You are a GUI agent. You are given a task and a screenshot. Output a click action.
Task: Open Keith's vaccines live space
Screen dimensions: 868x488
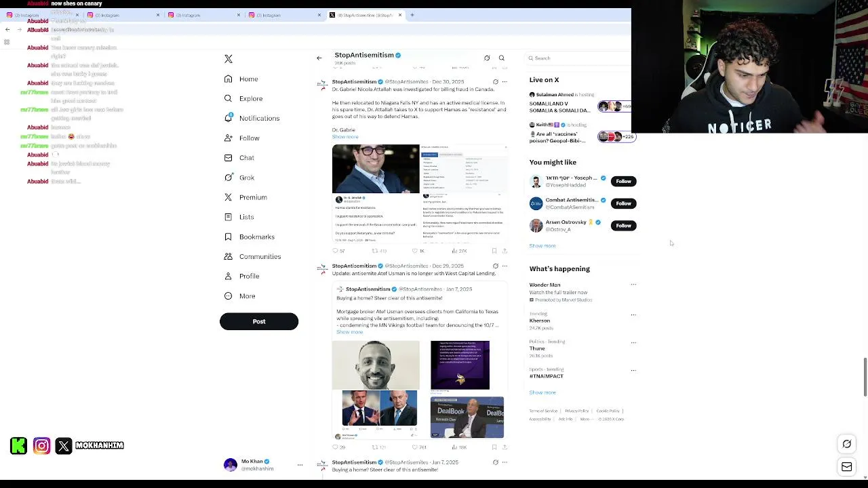[580, 133]
